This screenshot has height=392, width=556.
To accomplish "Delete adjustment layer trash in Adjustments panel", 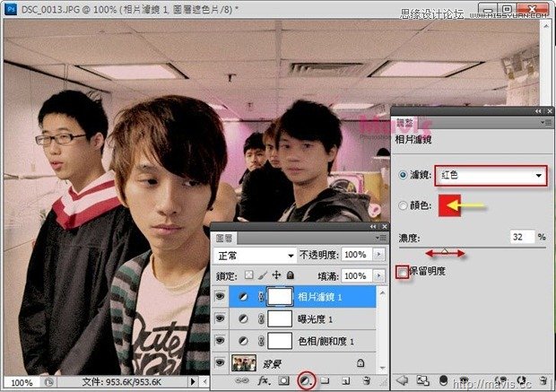I will 543,380.
